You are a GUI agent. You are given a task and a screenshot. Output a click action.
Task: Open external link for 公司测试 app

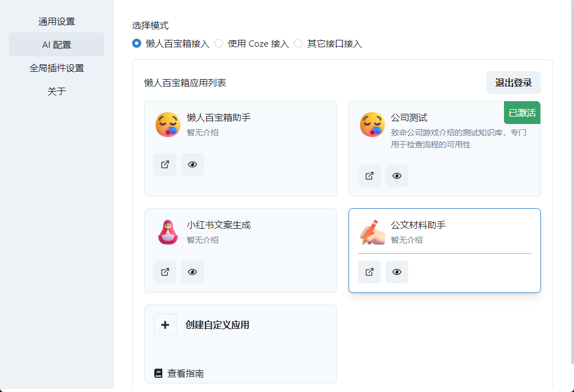tap(369, 176)
